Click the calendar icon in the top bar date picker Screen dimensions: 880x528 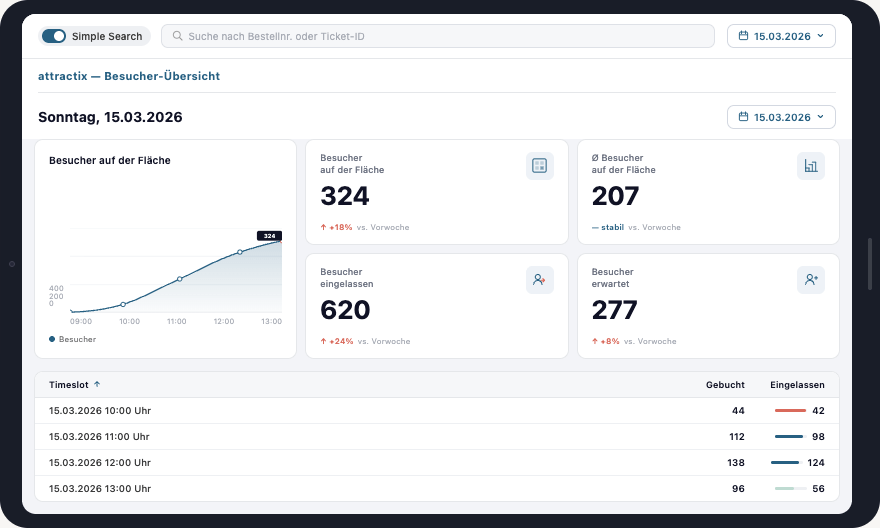(743, 36)
